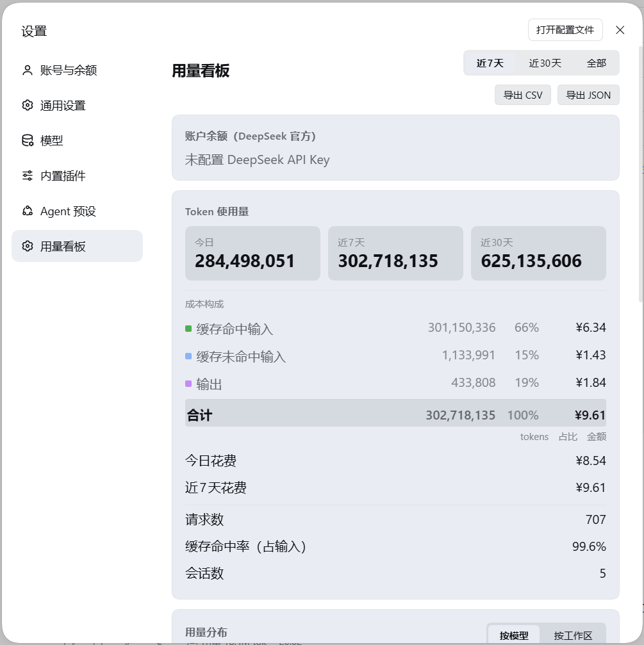Viewport: 644px width, 645px height.
Task: Click the database icon beside 模型
Action: pyautogui.click(x=27, y=141)
